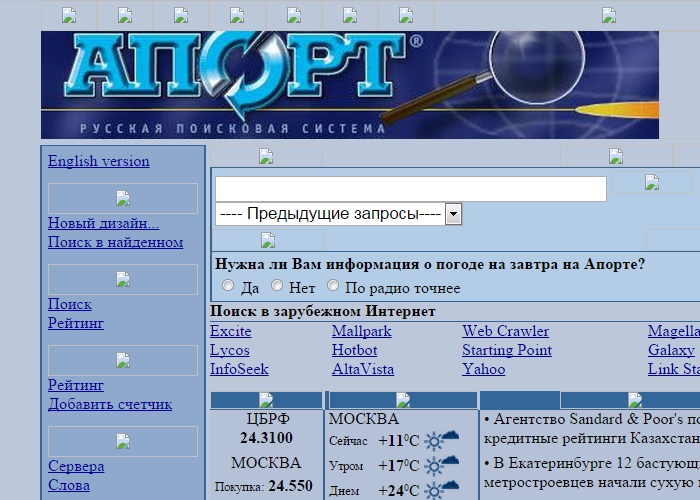This screenshot has height=500, width=700.
Task: Visit the AltaVista search link
Action: pyautogui.click(x=361, y=369)
